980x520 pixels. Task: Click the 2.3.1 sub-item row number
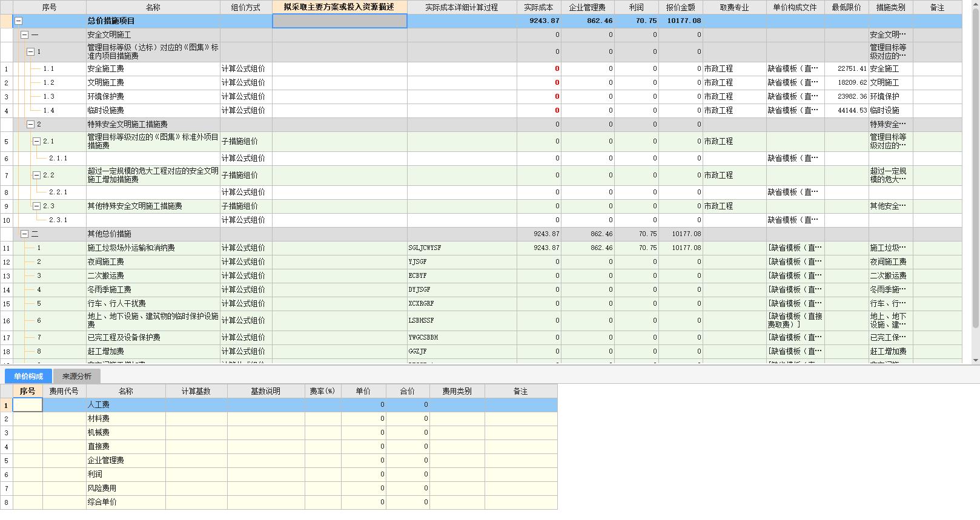pyautogui.click(x=58, y=220)
